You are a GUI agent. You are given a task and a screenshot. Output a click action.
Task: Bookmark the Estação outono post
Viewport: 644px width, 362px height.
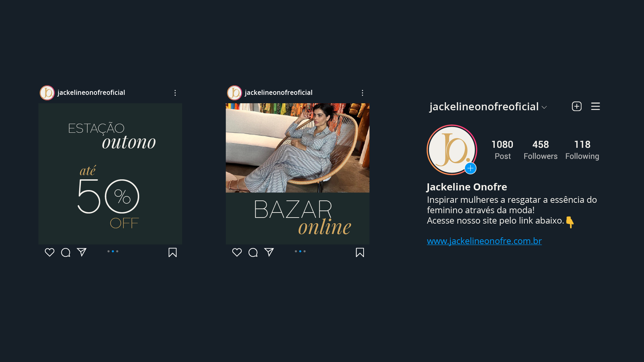[172, 252]
